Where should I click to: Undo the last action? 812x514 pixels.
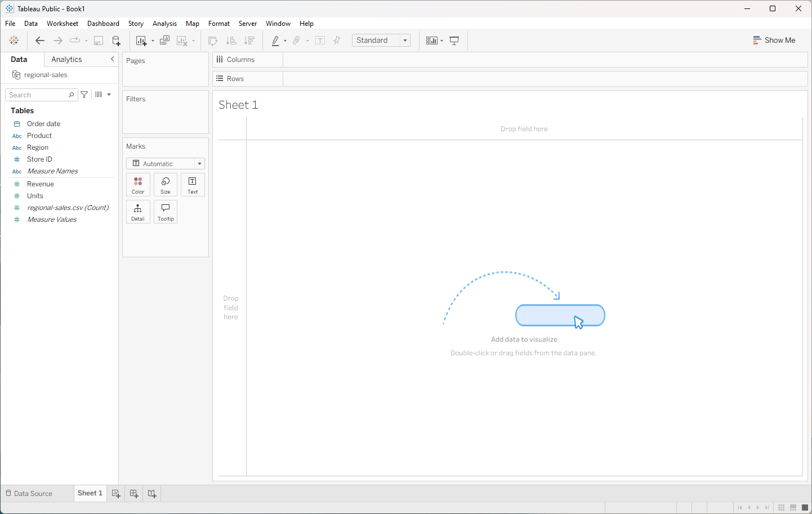[x=39, y=41]
